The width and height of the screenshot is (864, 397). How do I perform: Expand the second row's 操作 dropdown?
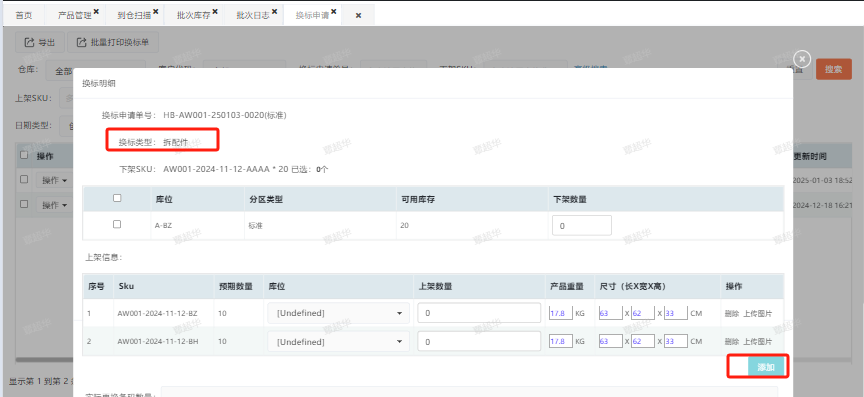(x=55, y=205)
